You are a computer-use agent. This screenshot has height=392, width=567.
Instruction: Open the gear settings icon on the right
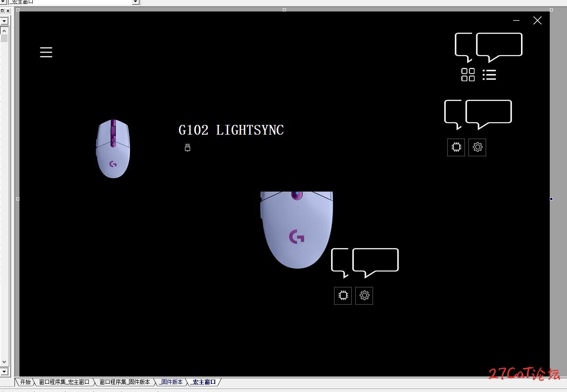[x=477, y=147]
